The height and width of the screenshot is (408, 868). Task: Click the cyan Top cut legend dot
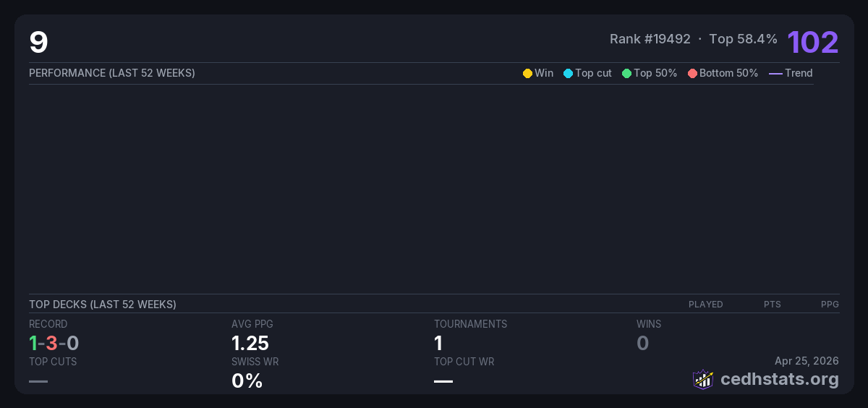point(568,73)
